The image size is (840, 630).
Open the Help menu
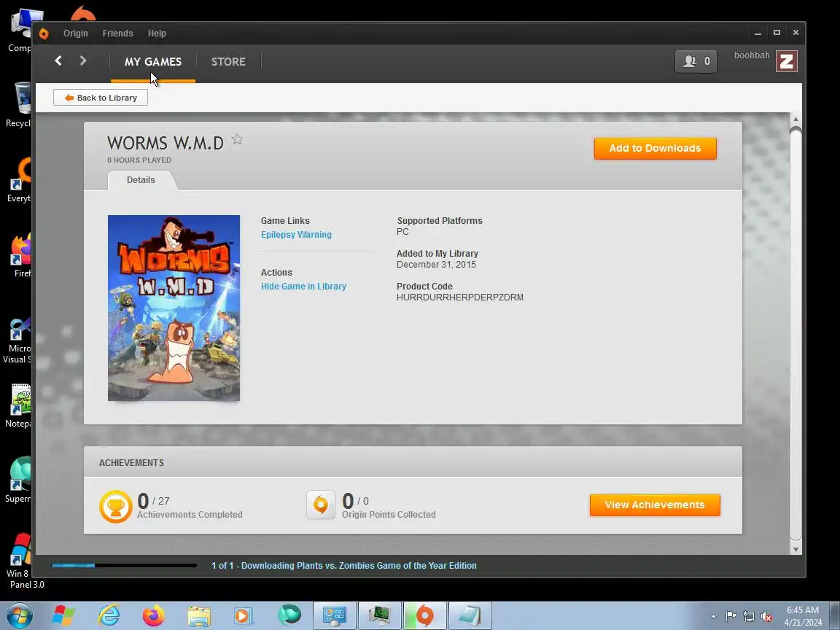pyautogui.click(x=157, y=34)
